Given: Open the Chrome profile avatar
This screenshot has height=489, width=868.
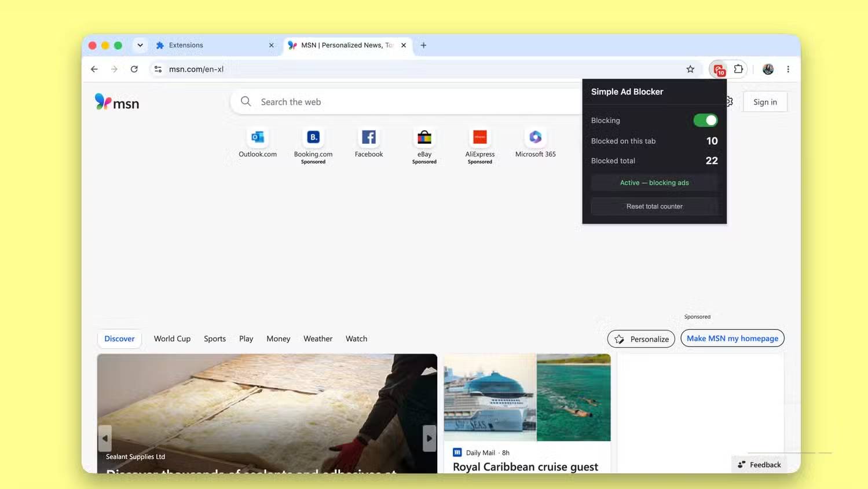Looking at the screenshot, I should point(768,69).
